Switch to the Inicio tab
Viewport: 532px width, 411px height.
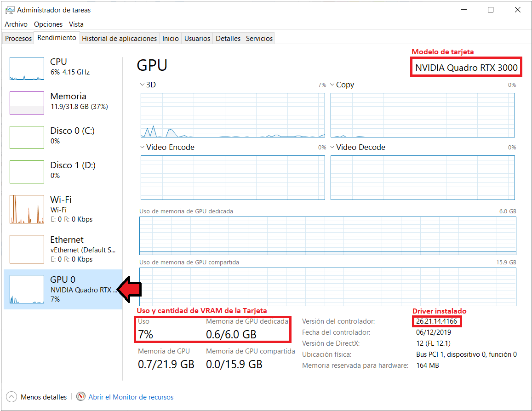click(x=170, y=38)
